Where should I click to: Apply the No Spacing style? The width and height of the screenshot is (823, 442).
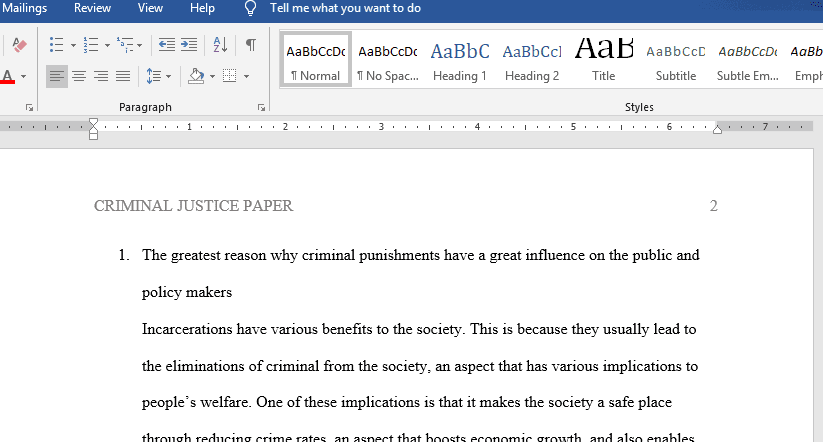click(388, 59)
